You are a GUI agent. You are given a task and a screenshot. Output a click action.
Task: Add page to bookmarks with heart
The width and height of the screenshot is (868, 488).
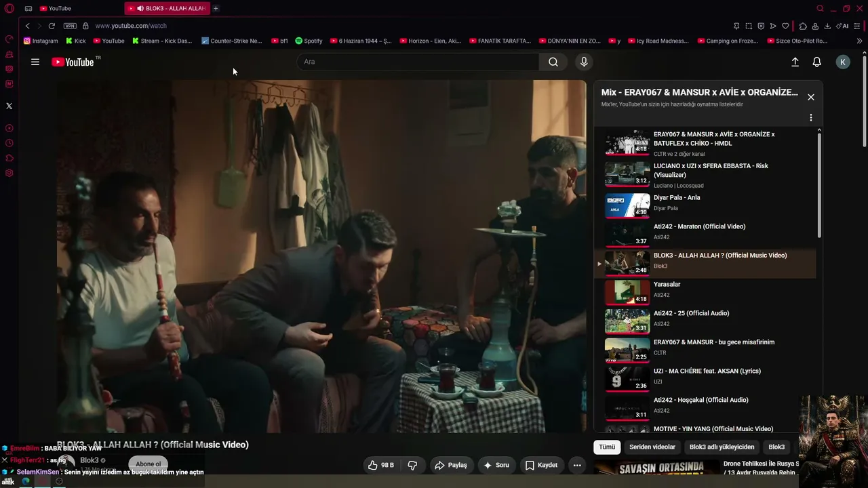pyautogui.click(x=785, y=26)
